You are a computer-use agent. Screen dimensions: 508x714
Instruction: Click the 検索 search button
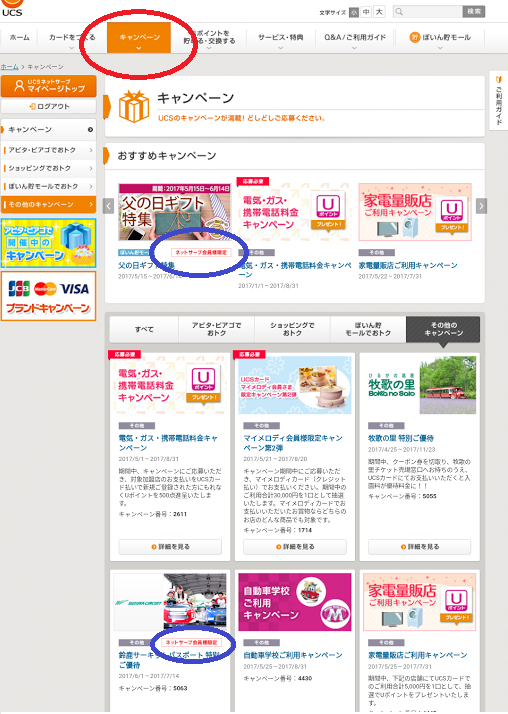point(474,12)
